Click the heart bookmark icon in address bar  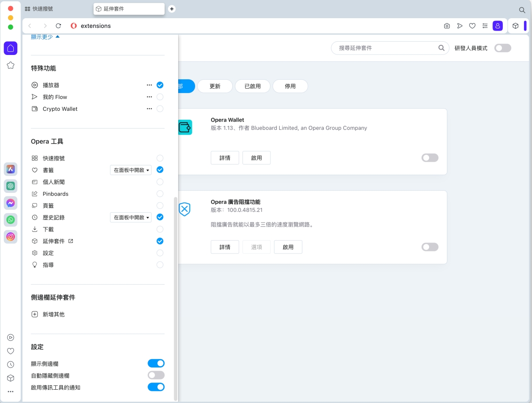click(x=472, y=26)
